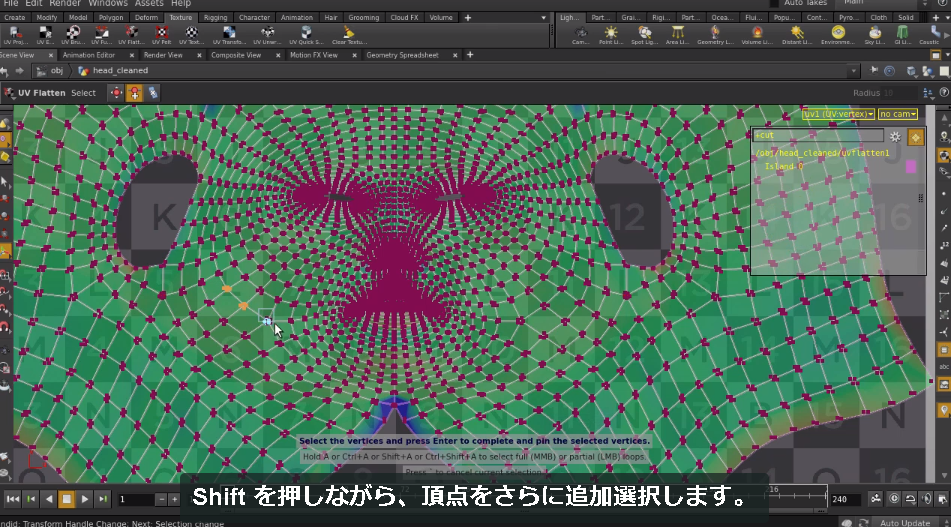Choose the UV Quick Shade tool
This screenshot has height=527, width=951.
coord(306,35)
